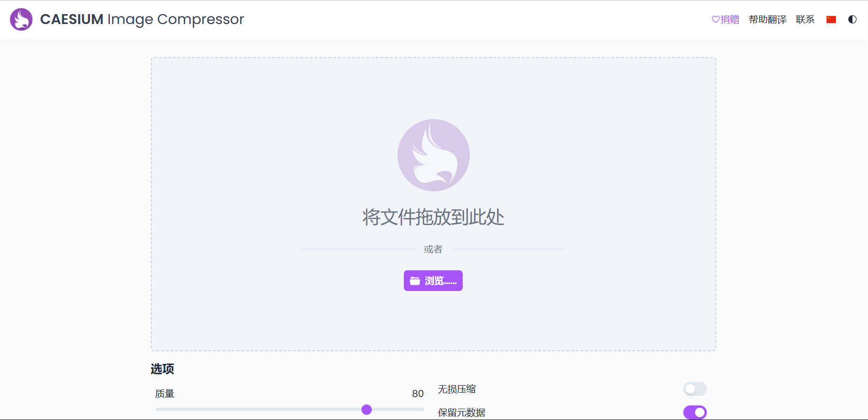868x420 pixels.
Task: Click the large Caesium logo in drop area
Action: pyautogui.click(x=434, y=155)
